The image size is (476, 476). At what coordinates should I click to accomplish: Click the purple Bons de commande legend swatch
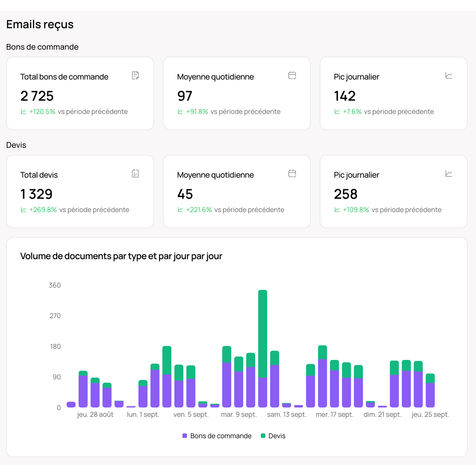coord(185,436)
